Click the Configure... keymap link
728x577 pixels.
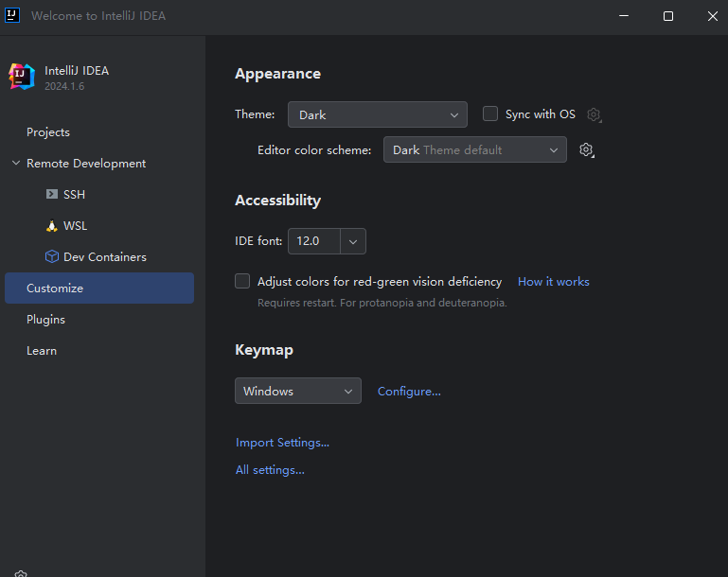(x=409, y=392)
